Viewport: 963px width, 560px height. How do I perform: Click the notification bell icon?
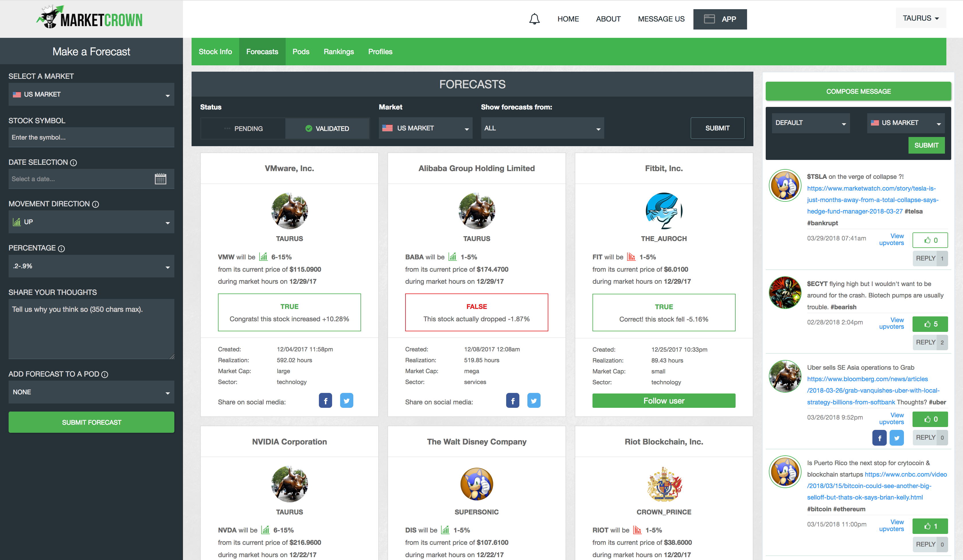534,19
